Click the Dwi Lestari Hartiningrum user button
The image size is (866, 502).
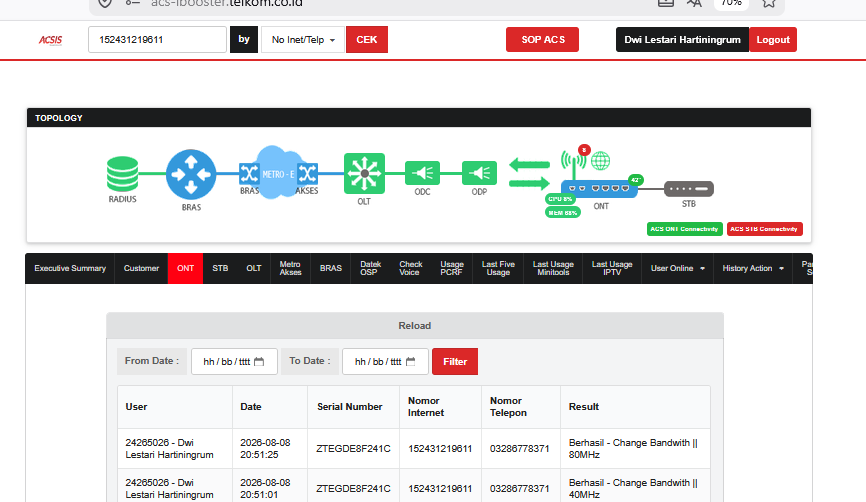pyautogui.click(x=682, y=40)
